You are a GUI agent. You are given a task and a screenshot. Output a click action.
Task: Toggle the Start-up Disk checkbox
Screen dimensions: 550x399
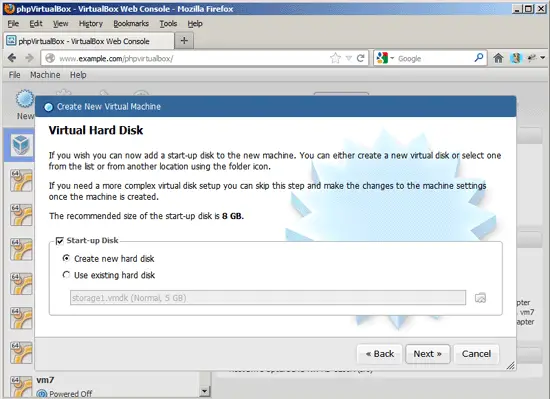pyautogui.click(x=60, y=241)
